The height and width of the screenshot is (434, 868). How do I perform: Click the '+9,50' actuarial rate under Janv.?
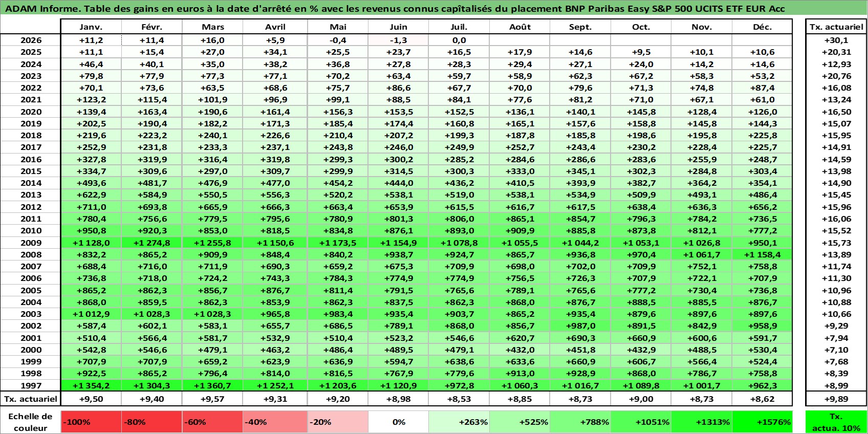click(91, 399)
